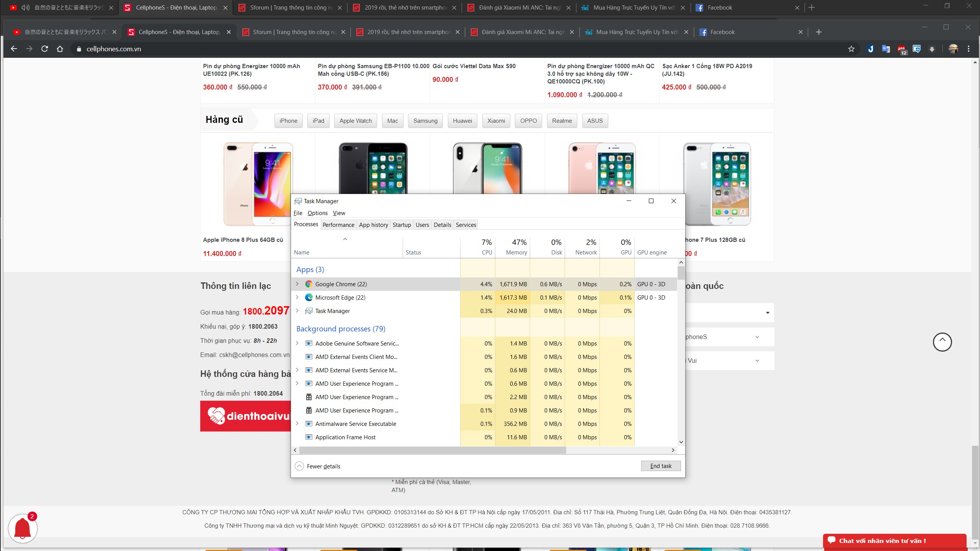Click the Samsung category button
Image resolution: width=980 pixels, height=551 pixels.
click(x=425, y=121)
